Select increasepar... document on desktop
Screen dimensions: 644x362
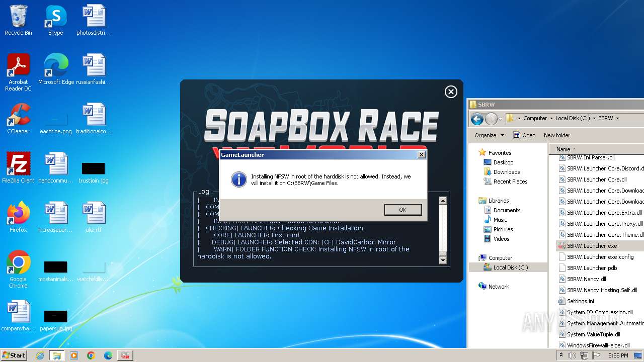coord(56,217)
